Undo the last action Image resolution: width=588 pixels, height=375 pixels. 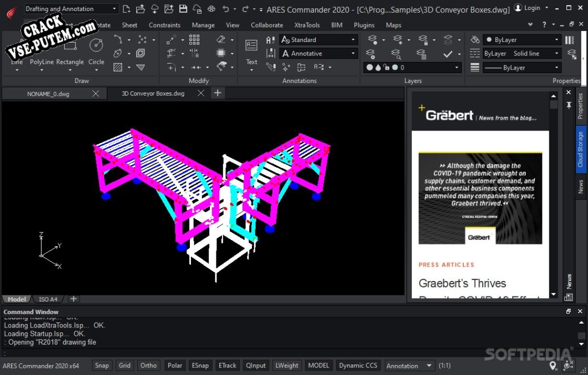(x=225, y=9)
